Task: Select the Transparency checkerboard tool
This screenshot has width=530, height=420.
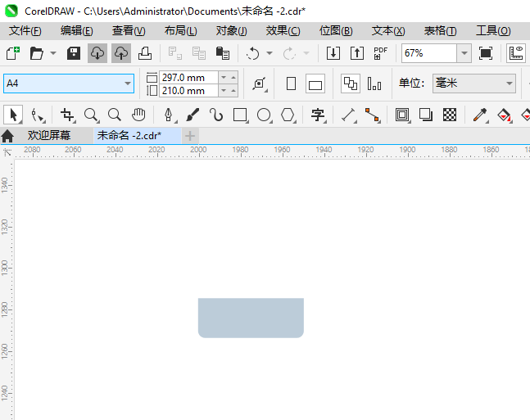Action: click(x=450, y=115)
